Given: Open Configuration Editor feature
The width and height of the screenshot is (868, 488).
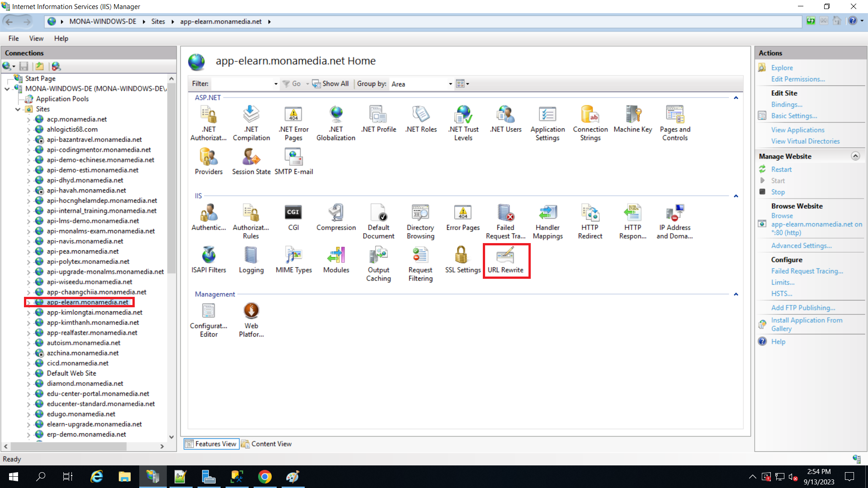Looking at the screenshot, I should click(208, 320).
